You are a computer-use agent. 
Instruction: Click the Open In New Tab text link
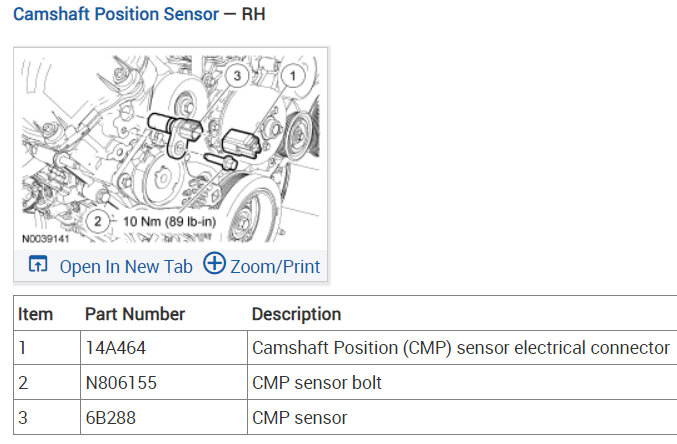(126, 266)
